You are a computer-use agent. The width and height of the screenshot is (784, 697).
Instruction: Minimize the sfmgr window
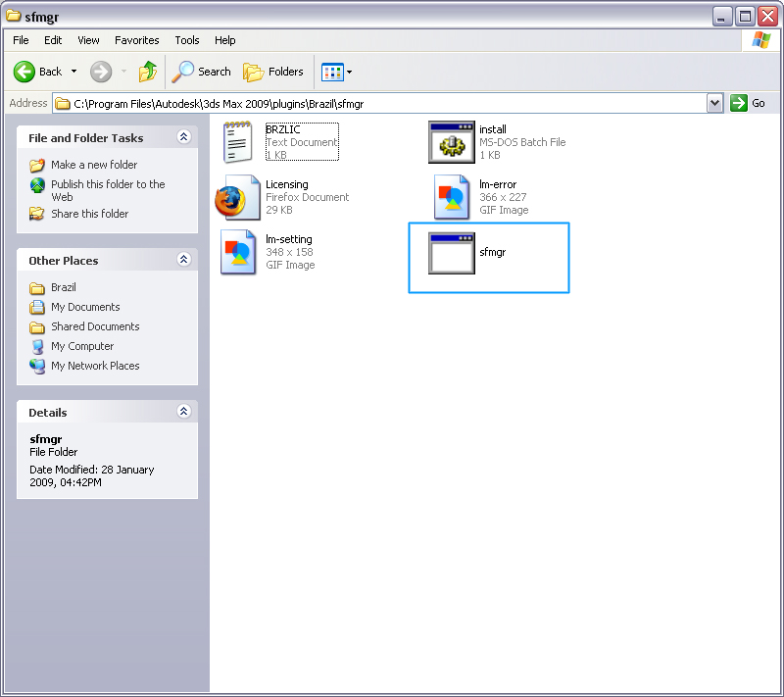tap(721, 17)
